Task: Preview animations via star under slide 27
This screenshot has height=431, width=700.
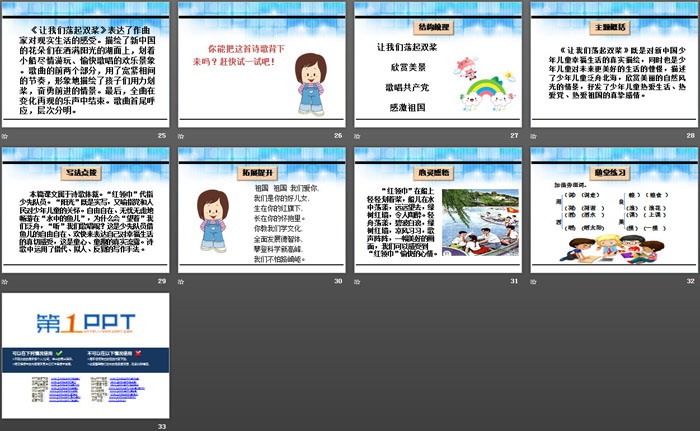Action: point(360,134)
